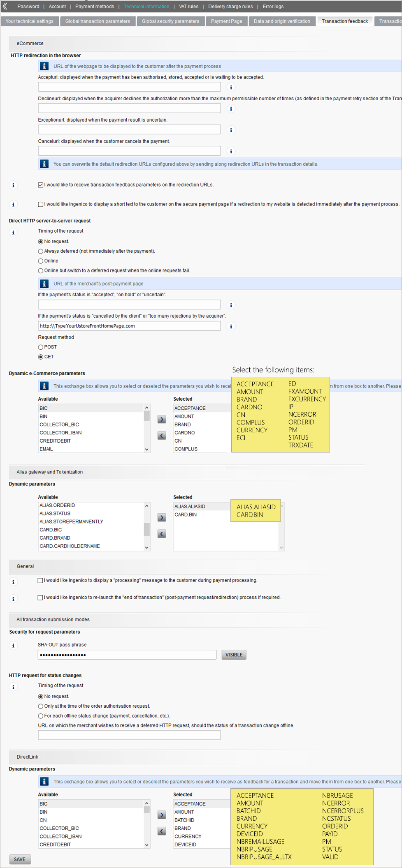Image resolution: width=402 pixels, height=868 pixels.
Task: Click info icon beside transaction feedback parameters checkbox
Action: click(13, 185)
